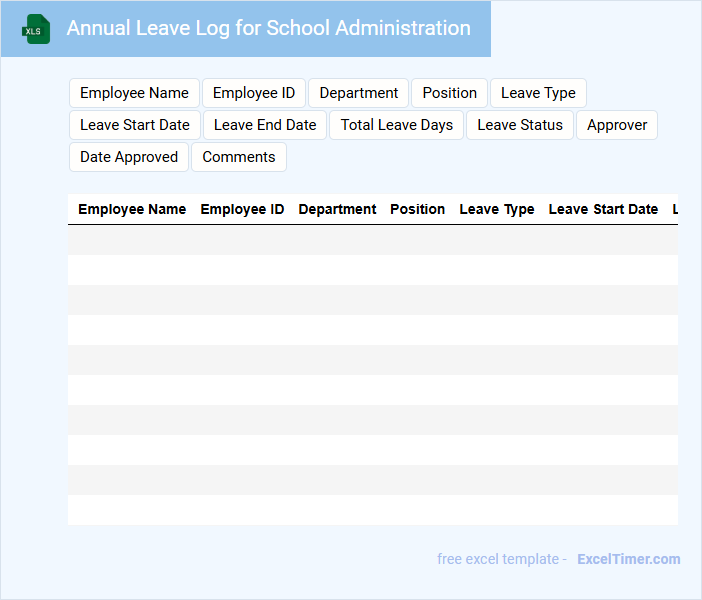Click the Approver tag
This screenshot has height=600, width=702.
617,125
